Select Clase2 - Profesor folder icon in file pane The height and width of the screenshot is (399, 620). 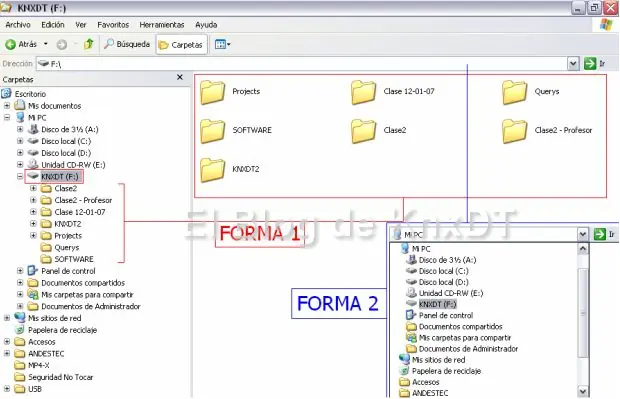pos(515,131)
